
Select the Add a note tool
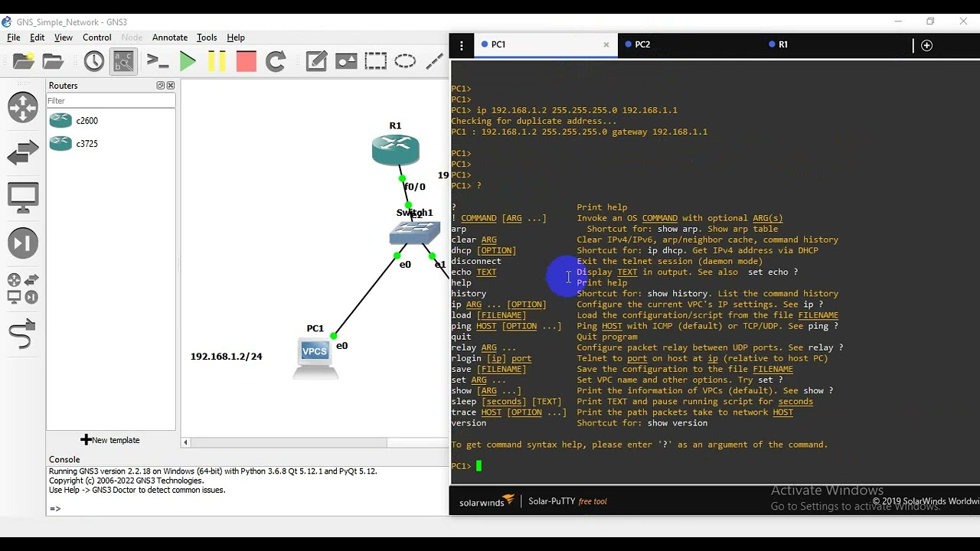pos(316,61)
